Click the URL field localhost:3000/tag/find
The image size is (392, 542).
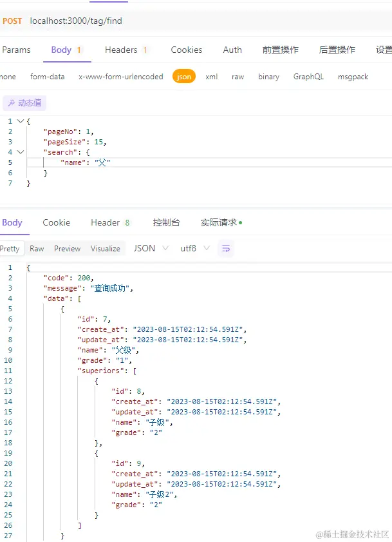(x=76, y=21)
